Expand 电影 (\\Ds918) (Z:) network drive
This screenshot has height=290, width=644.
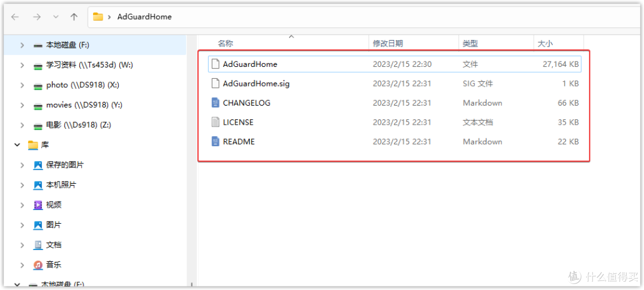pyautogui.click(x=22, y=125)
